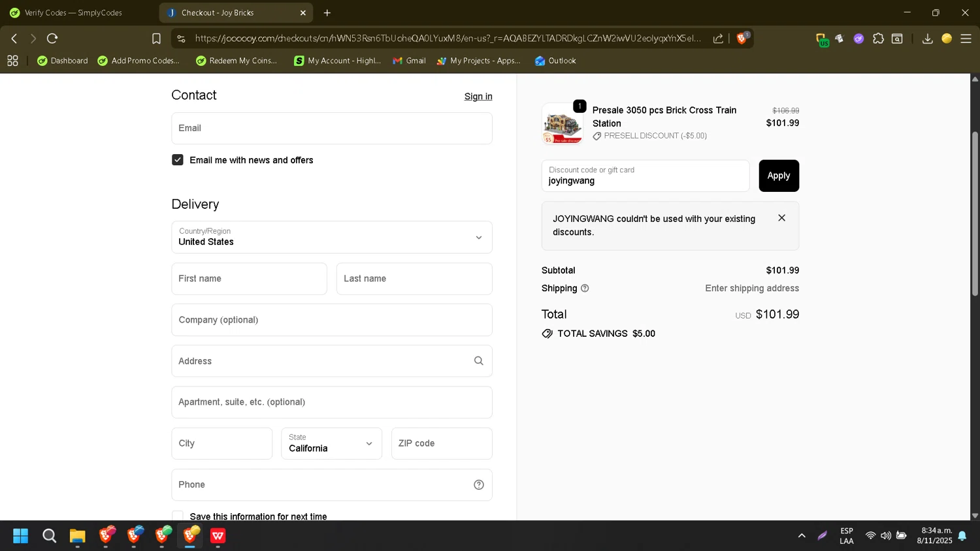Bookmark this page with bookmark icon
This screenshot has width=980, height=551.
click(156, 39)
